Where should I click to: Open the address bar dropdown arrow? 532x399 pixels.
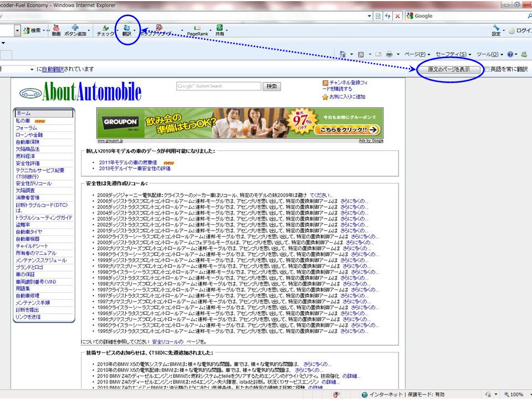370,16
